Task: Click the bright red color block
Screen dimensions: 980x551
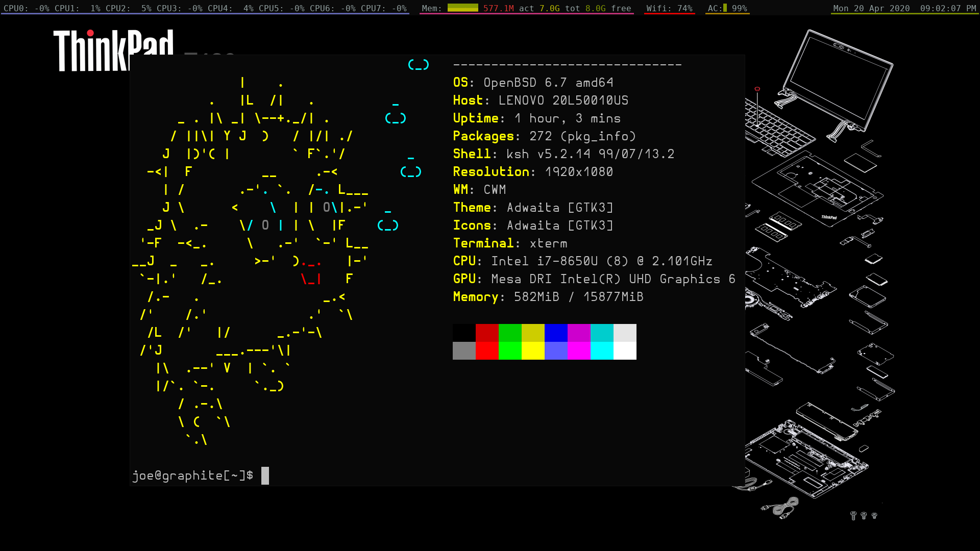Action: pyautogui.click(x=487, y=350)
